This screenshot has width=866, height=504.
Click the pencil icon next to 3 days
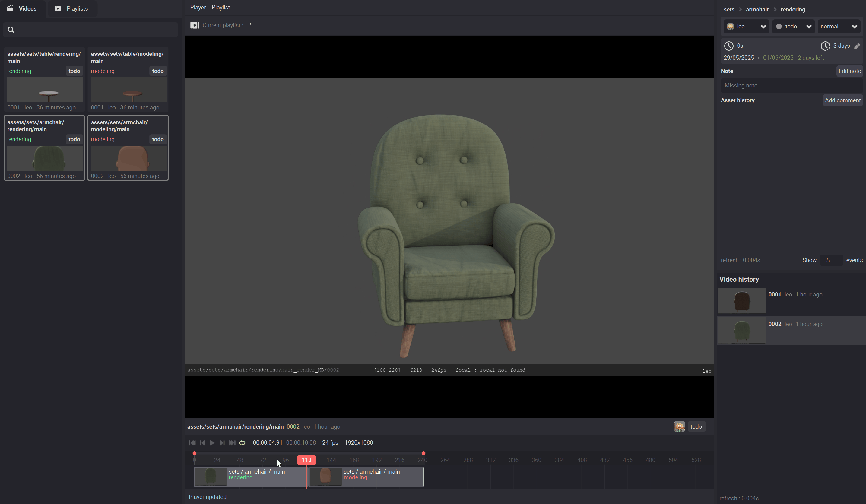pyautogui.click(x=857, y=46)
